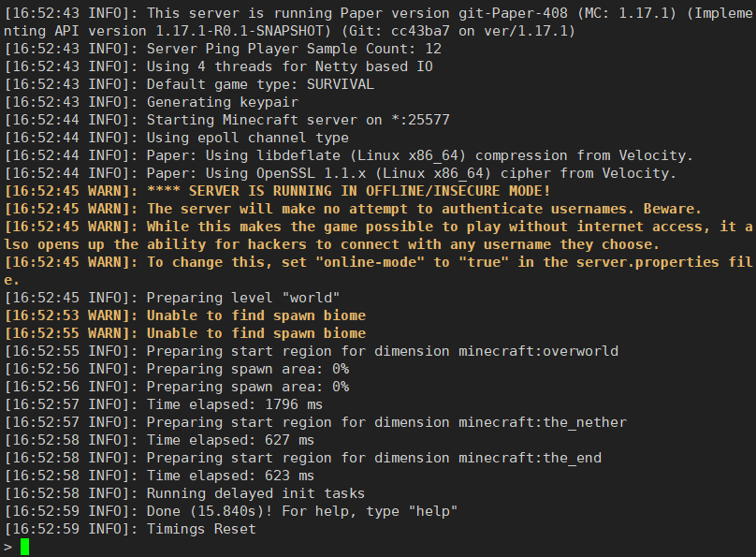Click the green cursor at the command prompt
The height and width of the screenshot is (557, 756).
click(24, 547)
